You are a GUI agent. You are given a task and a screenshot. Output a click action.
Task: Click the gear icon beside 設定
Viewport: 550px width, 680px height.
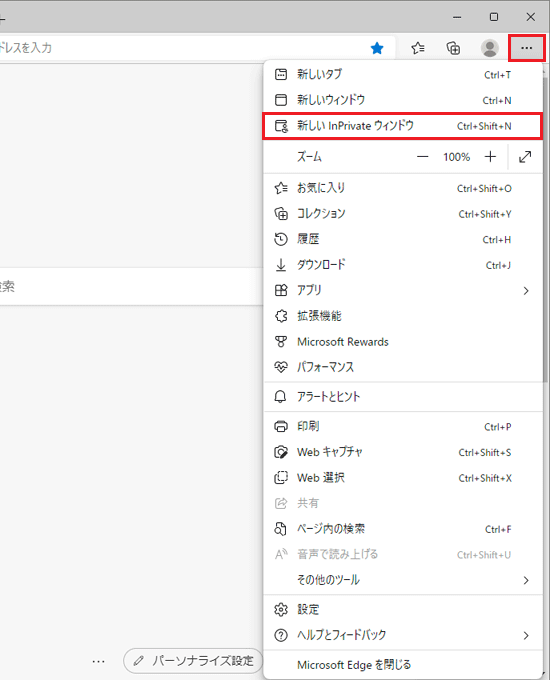click(x=281, y=610)
